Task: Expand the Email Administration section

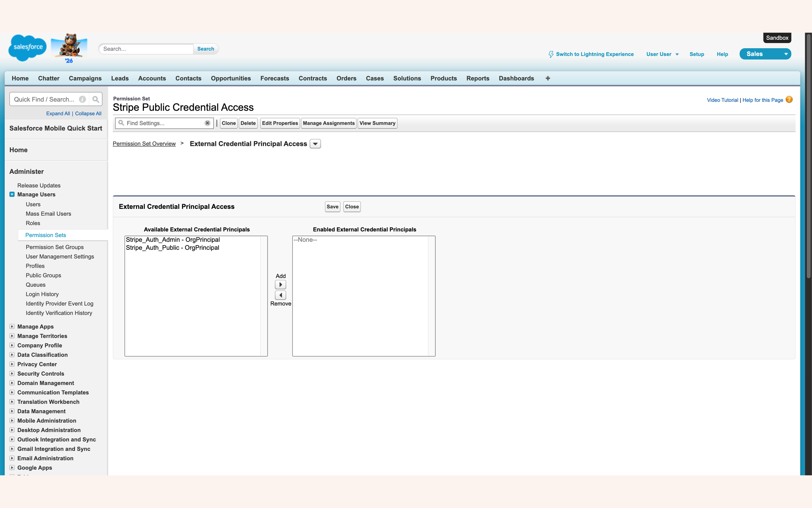Action: point(12,458)
